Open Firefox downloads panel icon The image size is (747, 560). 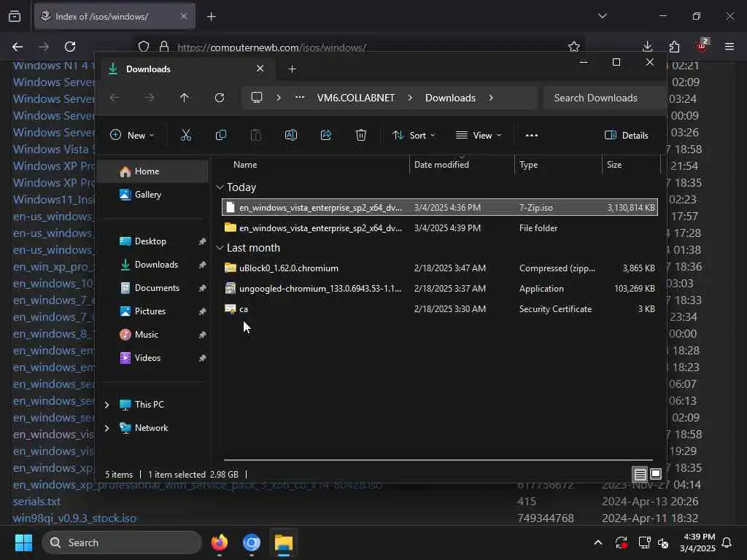coord(648,47)
